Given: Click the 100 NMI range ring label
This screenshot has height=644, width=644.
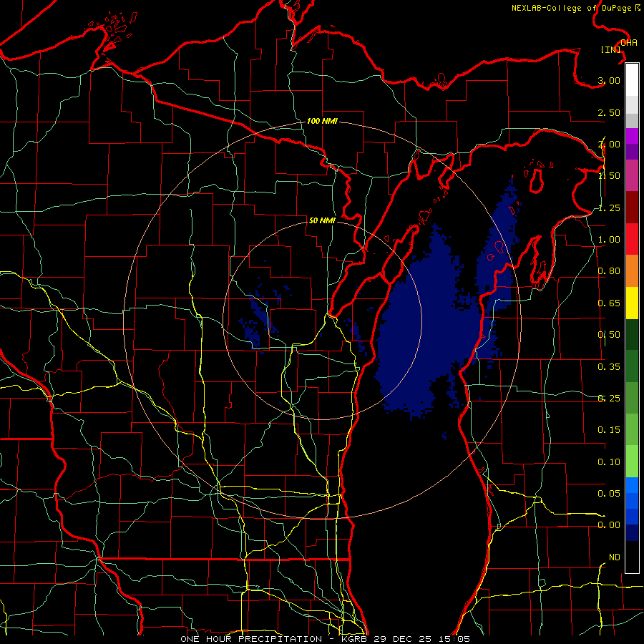Looking at the screenshot, I should [322, 121].
